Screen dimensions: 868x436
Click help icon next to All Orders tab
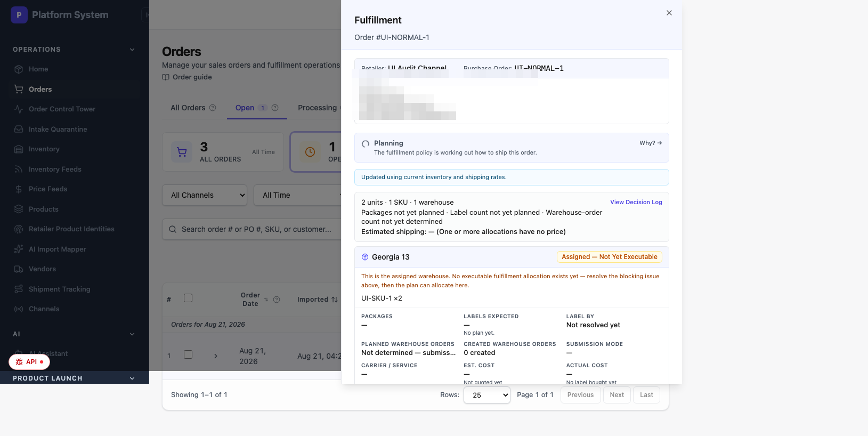click(x=213, y=108)
